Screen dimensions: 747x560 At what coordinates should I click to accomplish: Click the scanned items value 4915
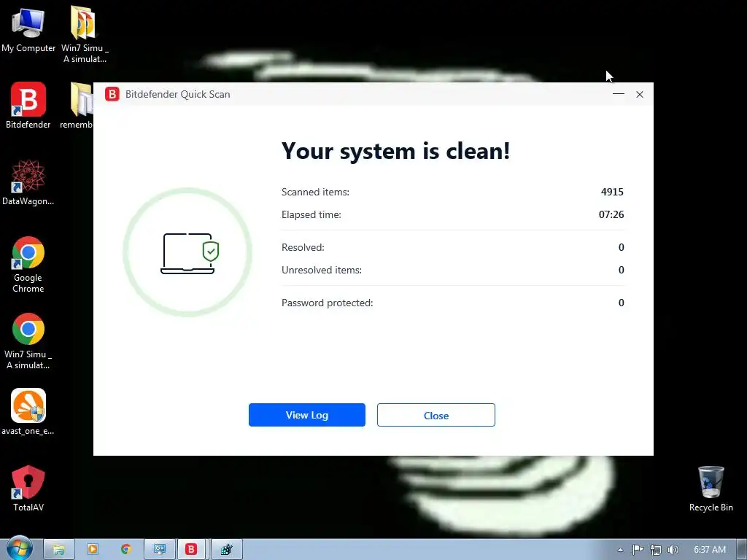[x=612, y=192]
